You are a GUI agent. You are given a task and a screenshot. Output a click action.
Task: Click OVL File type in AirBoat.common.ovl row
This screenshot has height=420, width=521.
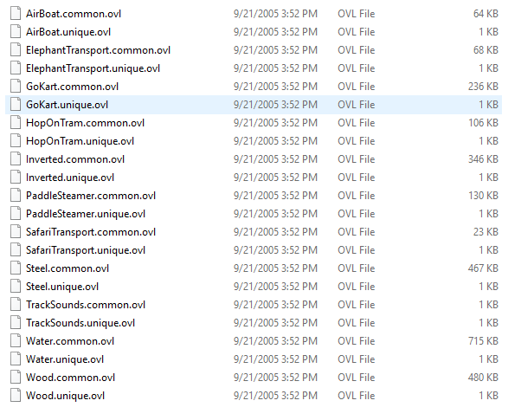click(x=357, y=14)
